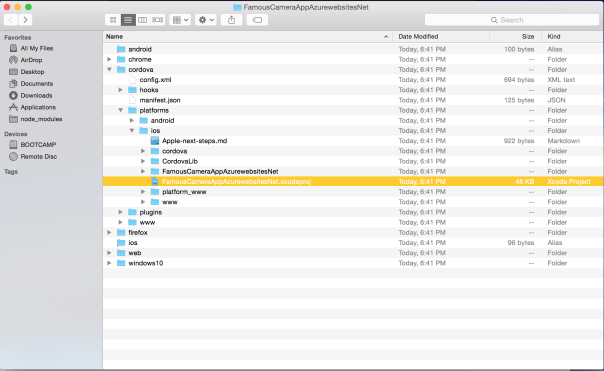
Task: Switch to cover flow view
Action: (158, 20)
